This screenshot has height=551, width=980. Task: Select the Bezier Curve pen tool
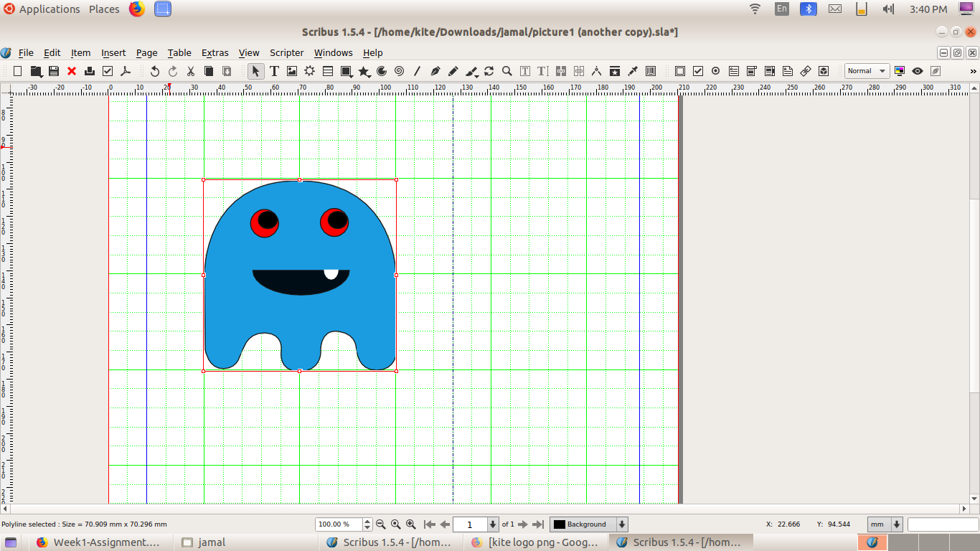click(x=435, y=71)
